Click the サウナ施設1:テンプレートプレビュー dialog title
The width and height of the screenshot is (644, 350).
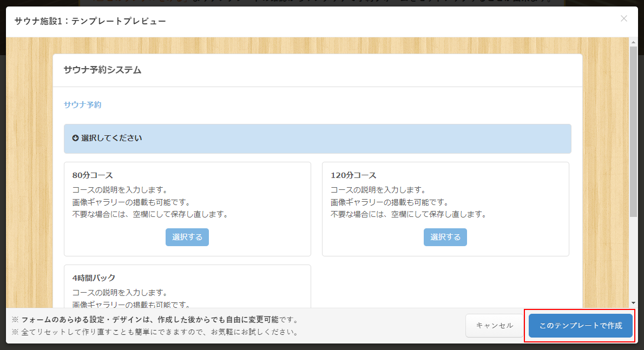[x=90, y=21]
